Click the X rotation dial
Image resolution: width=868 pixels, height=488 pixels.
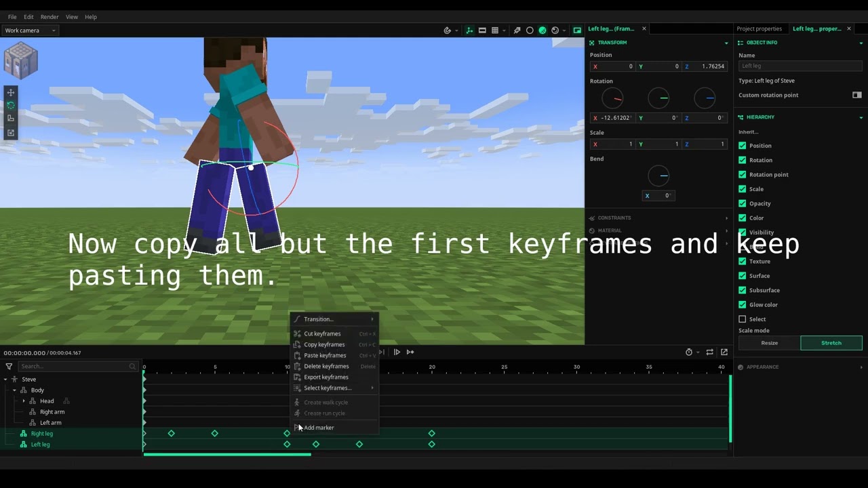pyautogui.click(x=612, y=98)
